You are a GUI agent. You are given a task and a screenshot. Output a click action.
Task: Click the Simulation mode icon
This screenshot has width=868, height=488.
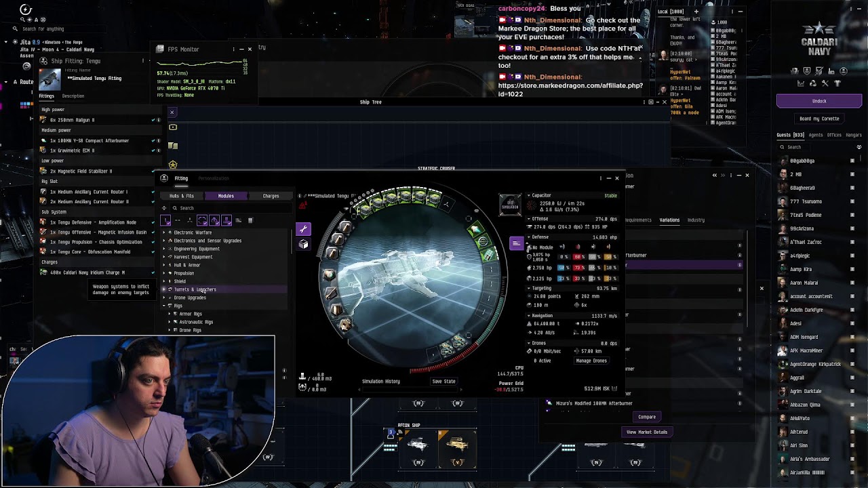click(x=510, y=204)
